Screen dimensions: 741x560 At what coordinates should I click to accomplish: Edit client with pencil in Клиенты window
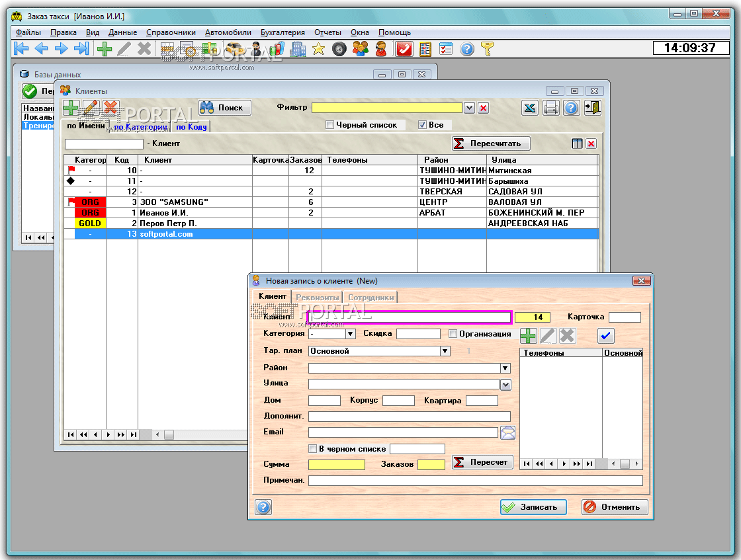(91, 108)
